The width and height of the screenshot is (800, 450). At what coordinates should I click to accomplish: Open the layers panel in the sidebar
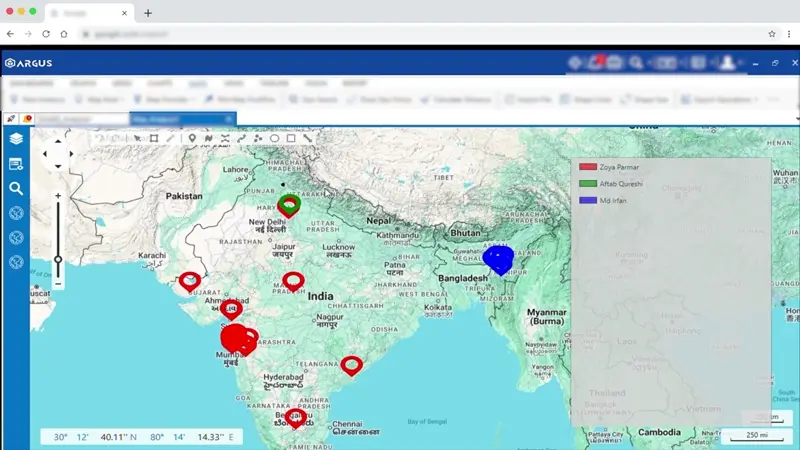tap(16, 139)
